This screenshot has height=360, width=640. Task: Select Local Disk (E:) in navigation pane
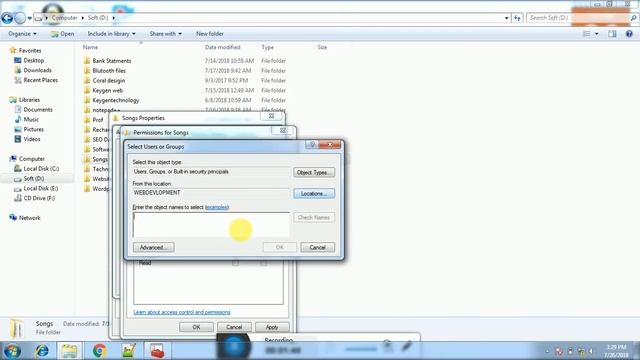[40, 188]
